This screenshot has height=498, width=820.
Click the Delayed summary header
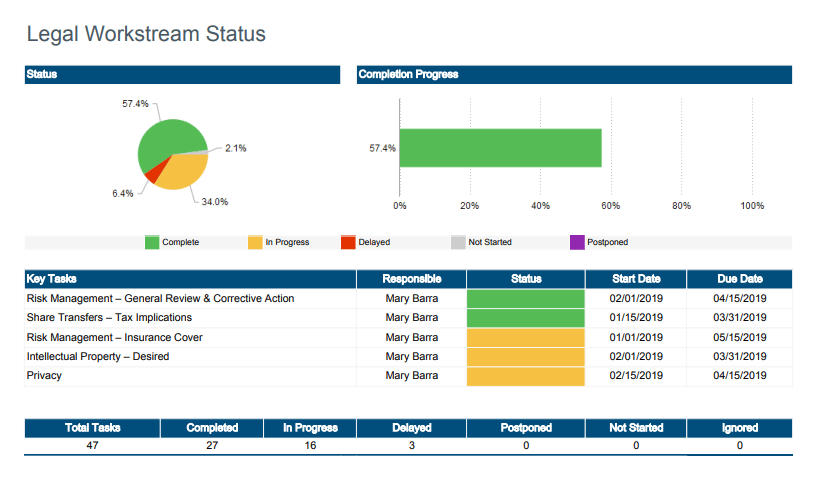click(412, 428)
